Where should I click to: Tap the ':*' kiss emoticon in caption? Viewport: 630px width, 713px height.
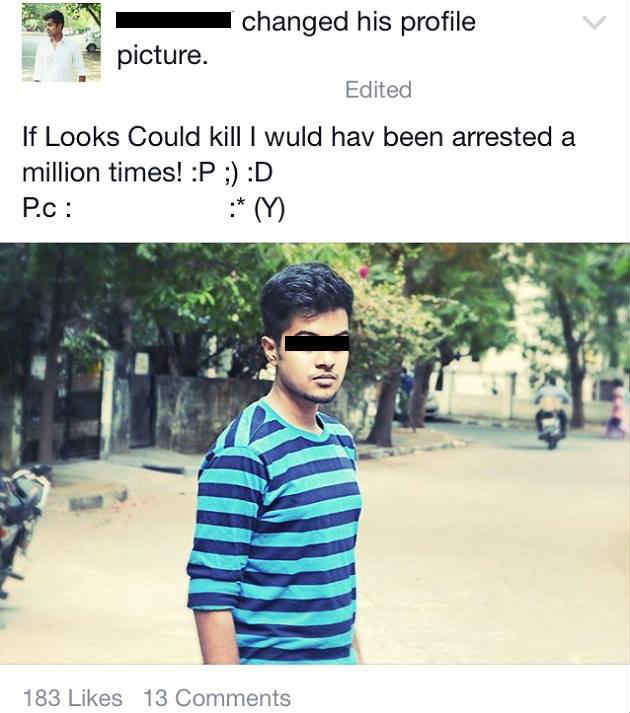237,209
